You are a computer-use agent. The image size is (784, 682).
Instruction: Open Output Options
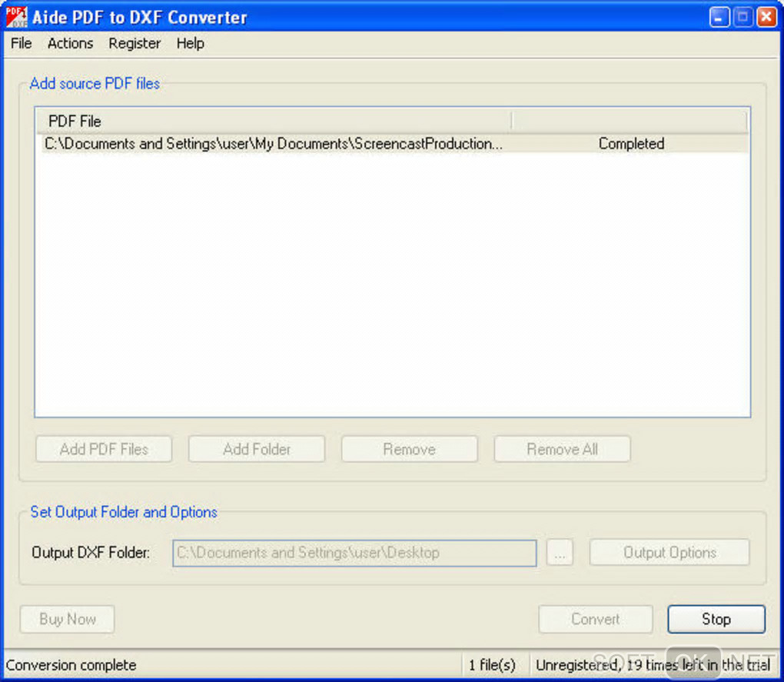[669, 553]
